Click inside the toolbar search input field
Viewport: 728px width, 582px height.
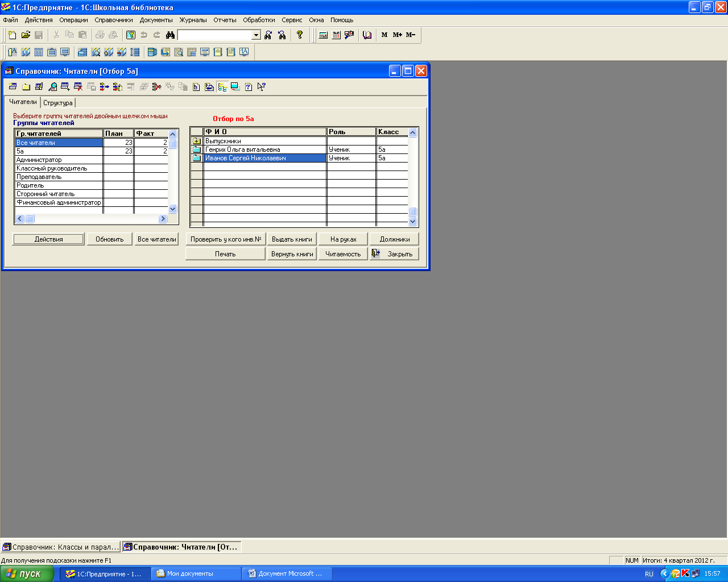(x=215, y=35)
